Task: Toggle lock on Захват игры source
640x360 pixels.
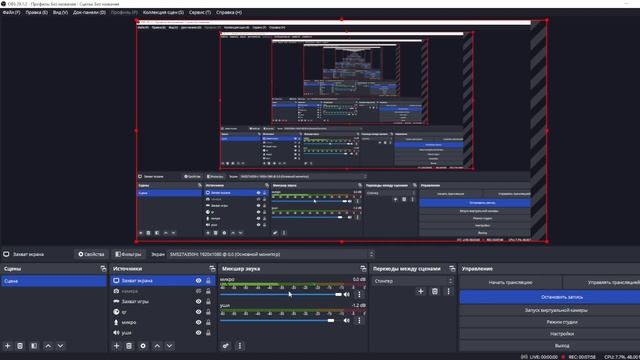Action: (x=208, y=302)
